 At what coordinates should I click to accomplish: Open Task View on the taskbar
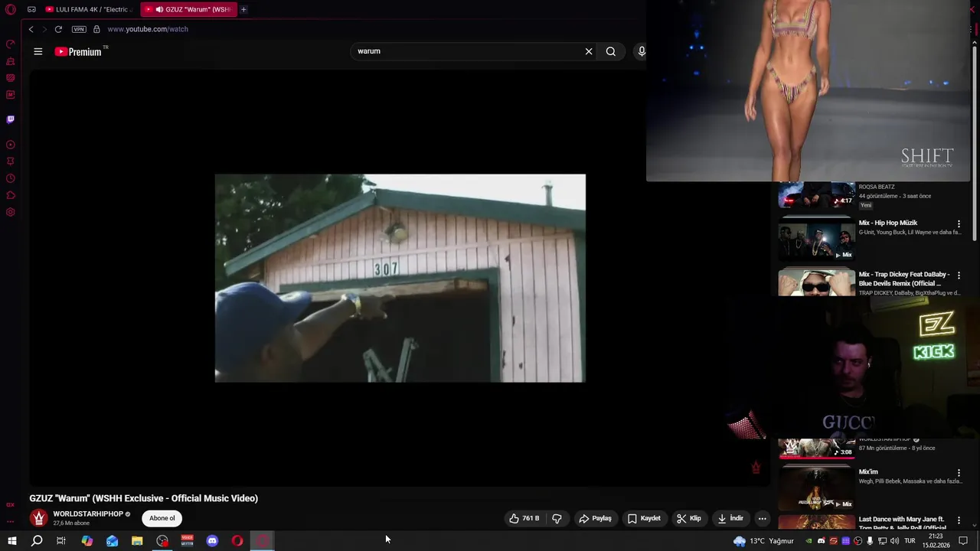(x=61, y=541)
